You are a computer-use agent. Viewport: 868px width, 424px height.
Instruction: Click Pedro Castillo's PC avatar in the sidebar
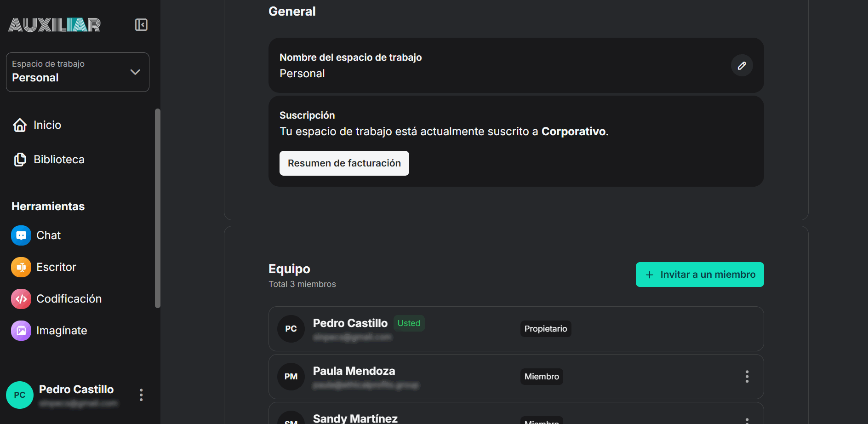pyautogui.click(x=20, y=395)
